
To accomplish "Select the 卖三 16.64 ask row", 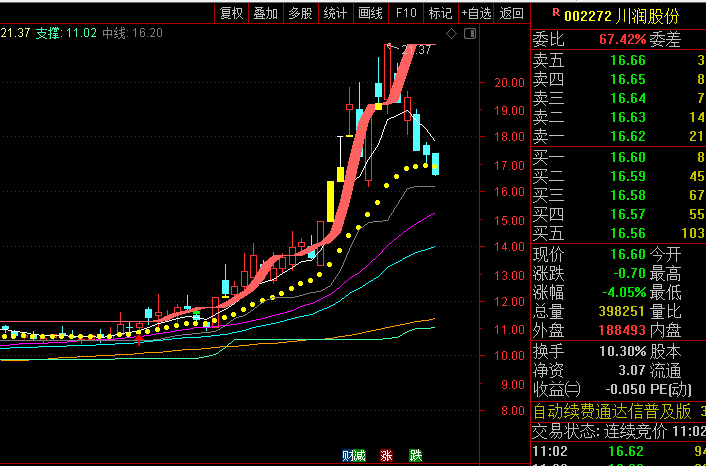I will 619,98.
